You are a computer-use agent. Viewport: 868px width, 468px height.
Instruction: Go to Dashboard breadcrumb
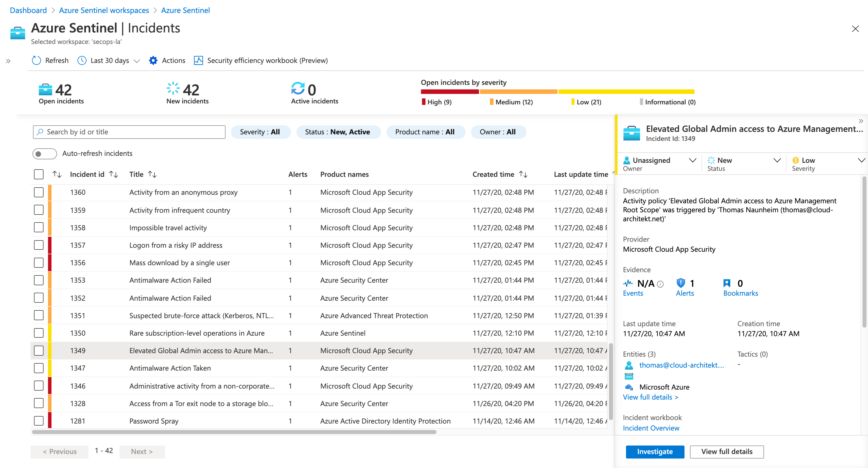[x=28, y=10]
